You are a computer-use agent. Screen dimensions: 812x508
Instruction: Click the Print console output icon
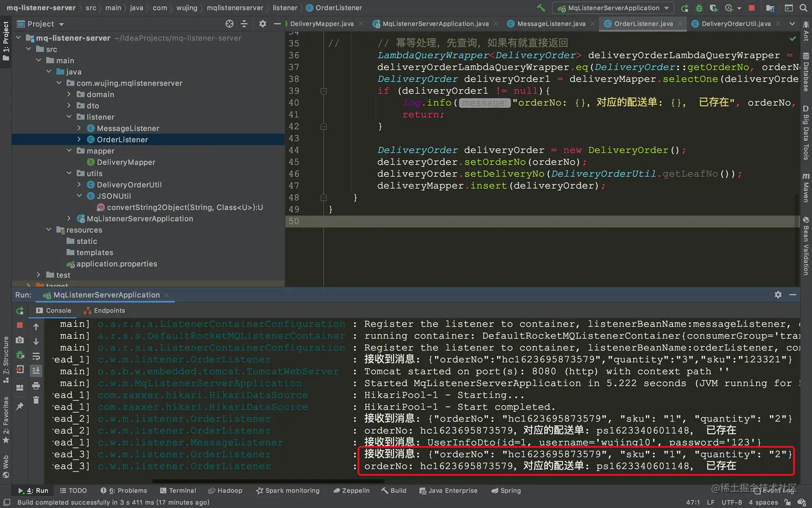(36, 385)
